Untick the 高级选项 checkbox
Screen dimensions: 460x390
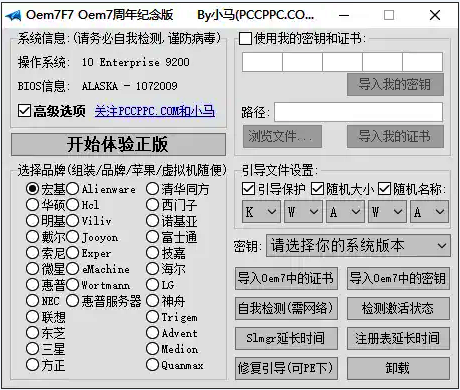pos(24,111)
